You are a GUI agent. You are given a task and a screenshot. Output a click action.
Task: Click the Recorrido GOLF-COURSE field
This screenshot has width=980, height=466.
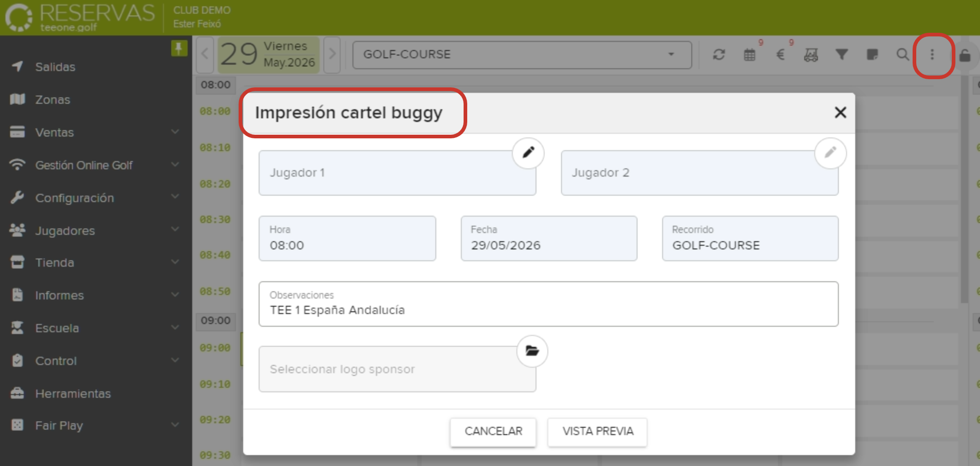coord(750,238)
